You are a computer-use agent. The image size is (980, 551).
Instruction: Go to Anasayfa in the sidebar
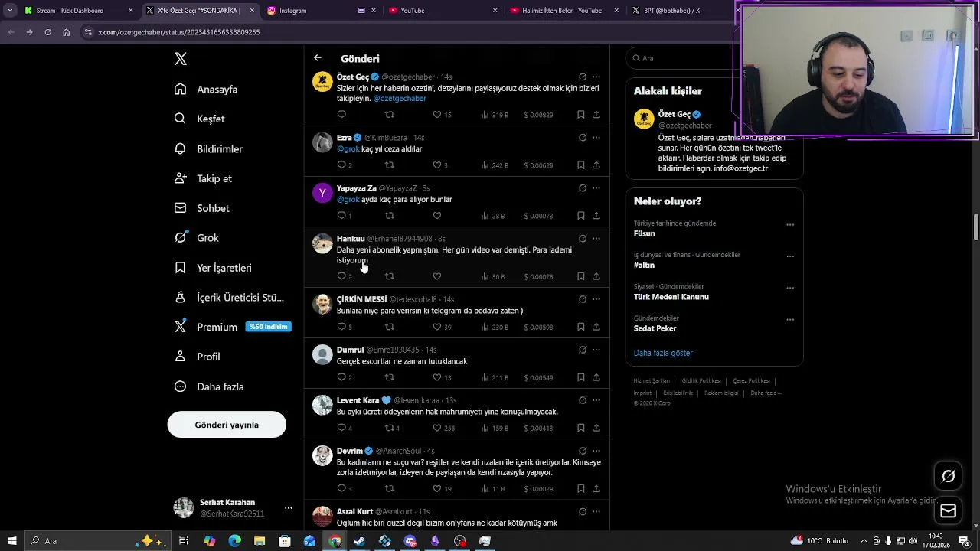click(207, 90)
